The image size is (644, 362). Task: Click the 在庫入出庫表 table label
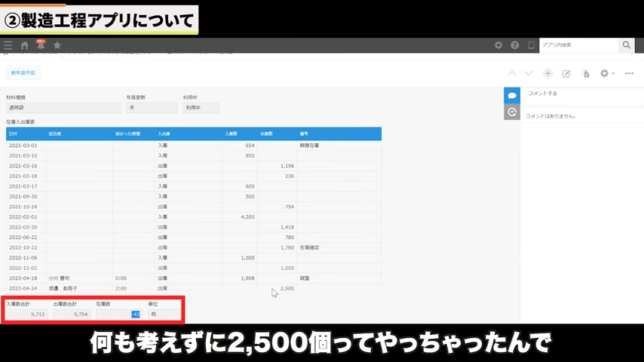pyautogui.click(x=20, y=122)
